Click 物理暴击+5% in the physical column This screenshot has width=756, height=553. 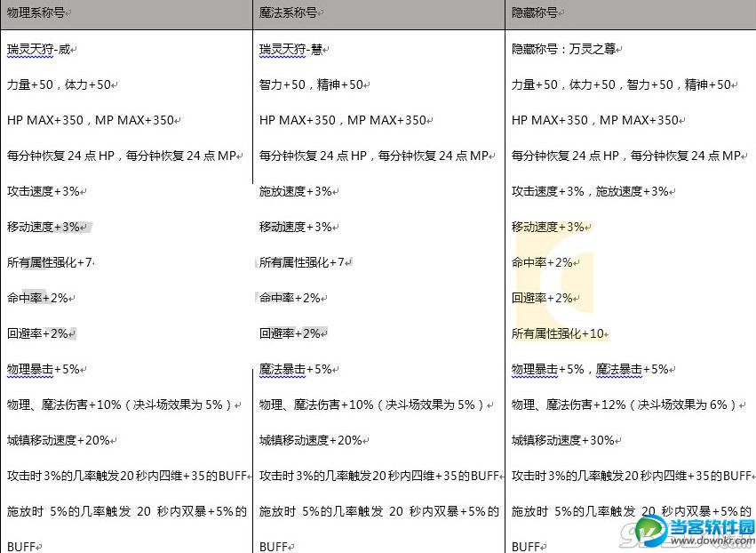pyautogui.click(x=43, y=369)
